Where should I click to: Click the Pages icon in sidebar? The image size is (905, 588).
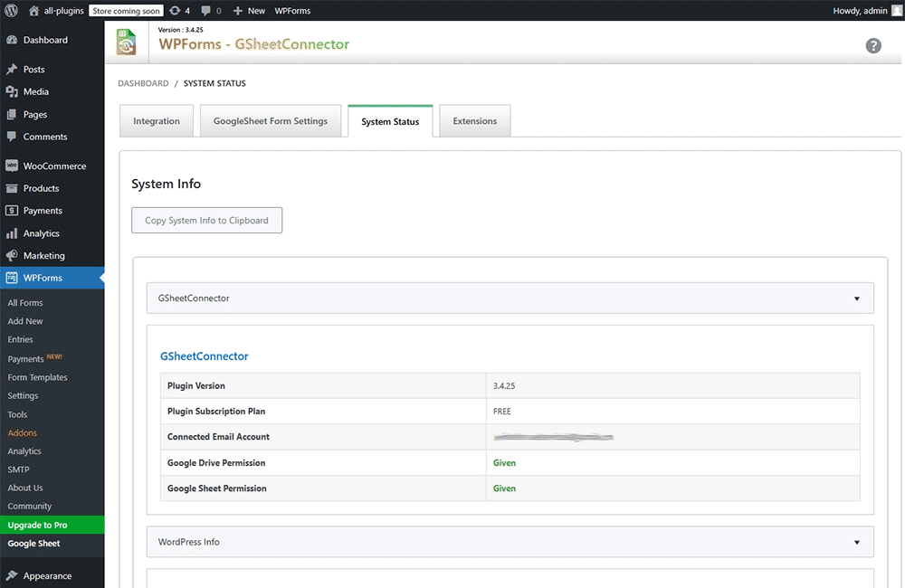[12, 114]
